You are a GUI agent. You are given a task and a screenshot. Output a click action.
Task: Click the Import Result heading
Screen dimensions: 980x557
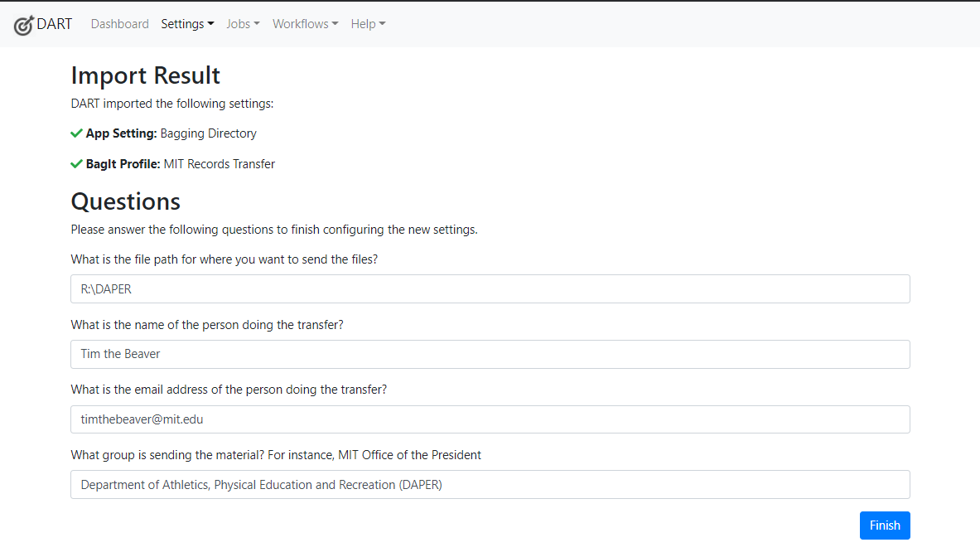pos(145,75)
